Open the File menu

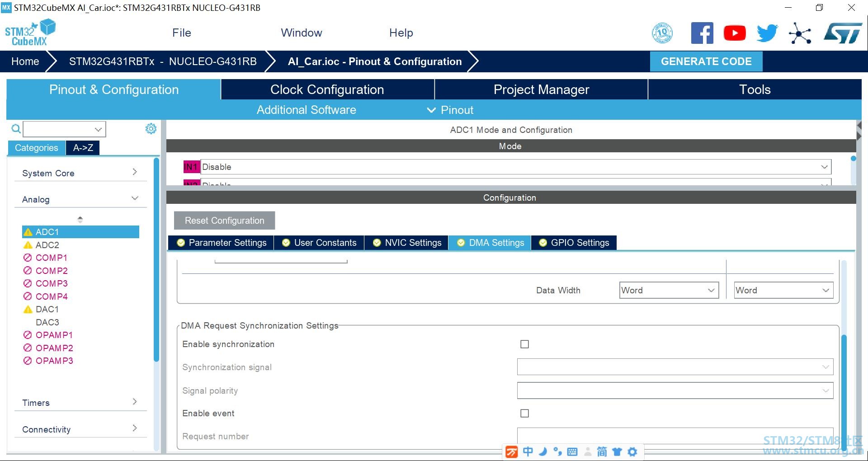click(x=182, y=33)
